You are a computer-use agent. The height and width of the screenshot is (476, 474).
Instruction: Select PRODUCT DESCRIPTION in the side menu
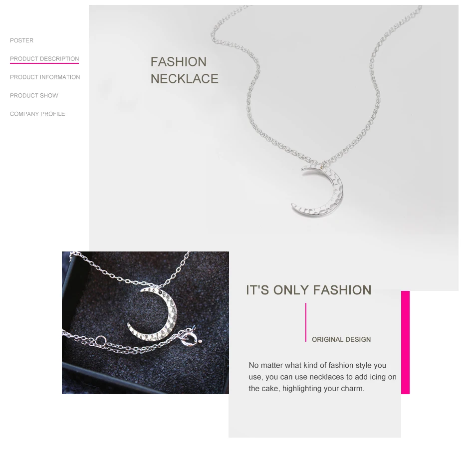(x=44, y=58)
